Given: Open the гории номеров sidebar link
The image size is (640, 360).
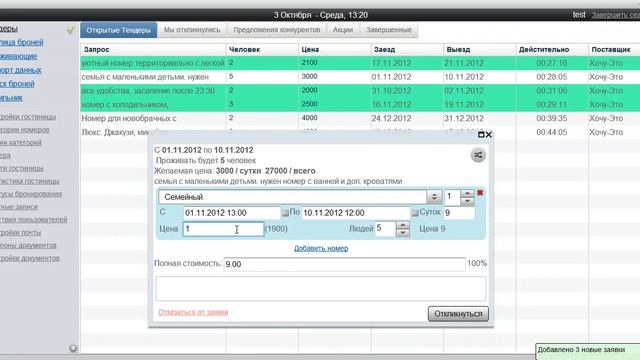Looking at the screenshot, I should click(x=24, y=130).
